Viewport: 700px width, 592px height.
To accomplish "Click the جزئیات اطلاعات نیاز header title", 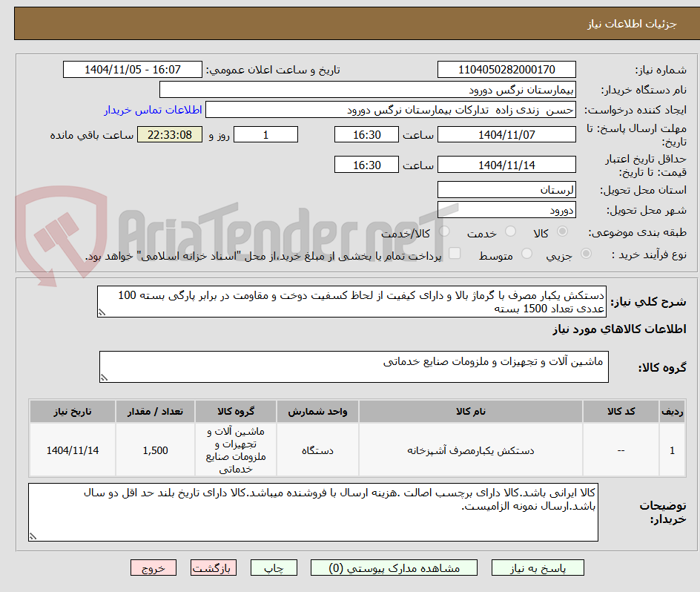I will coord(632,24).
